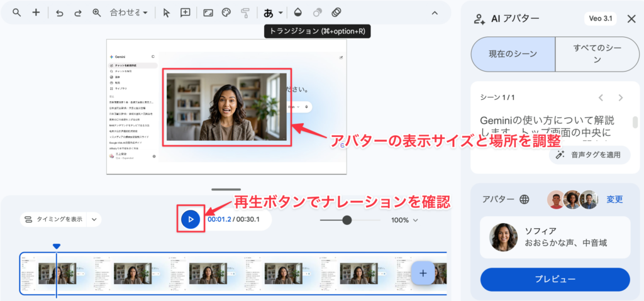Click the stacked avatar thumbnails beside 変更
The width and height of the screenshot is (644, 301).
click(572, 200)
